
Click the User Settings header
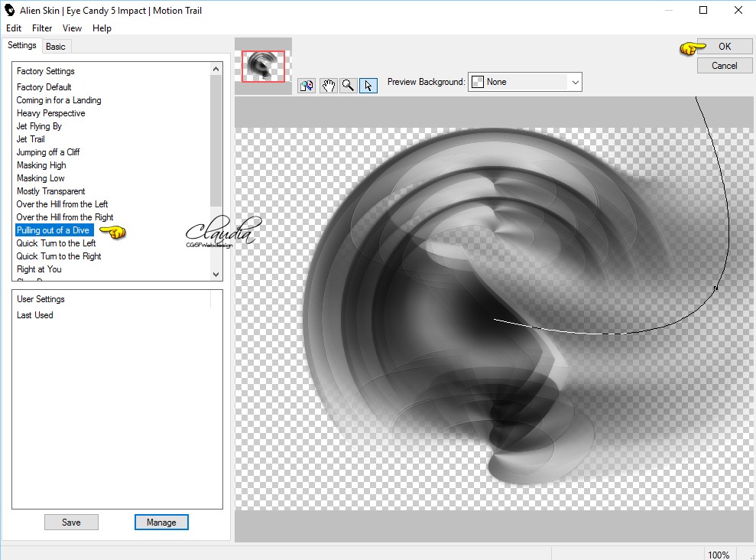[41, 299]
